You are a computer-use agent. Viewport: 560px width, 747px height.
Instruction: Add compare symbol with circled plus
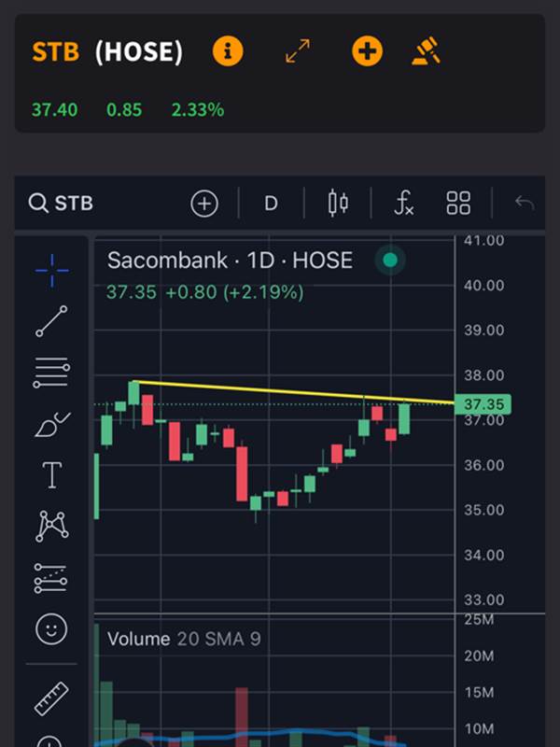(x=204, y=204)
